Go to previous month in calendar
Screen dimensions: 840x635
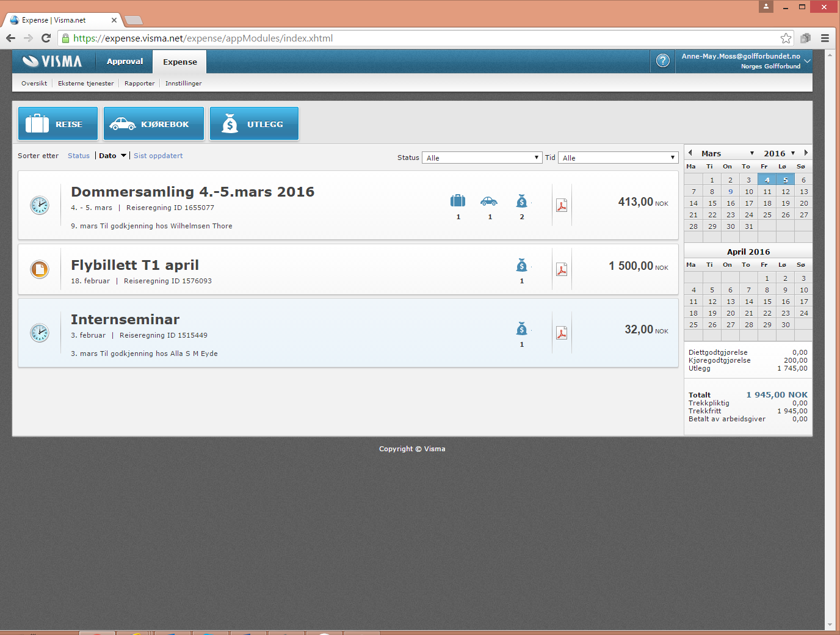pyautogui.click(x=690, y=153)
